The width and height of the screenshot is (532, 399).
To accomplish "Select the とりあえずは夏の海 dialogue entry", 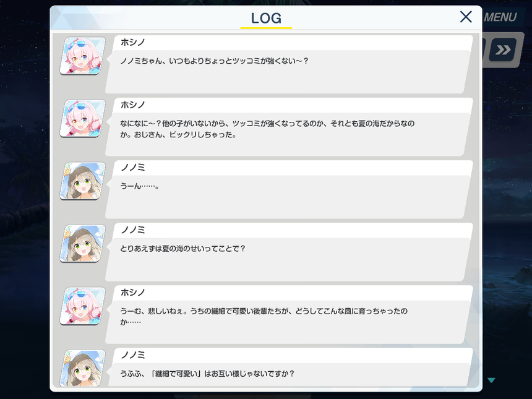I will pyautogui.click(x=182, y=249).
